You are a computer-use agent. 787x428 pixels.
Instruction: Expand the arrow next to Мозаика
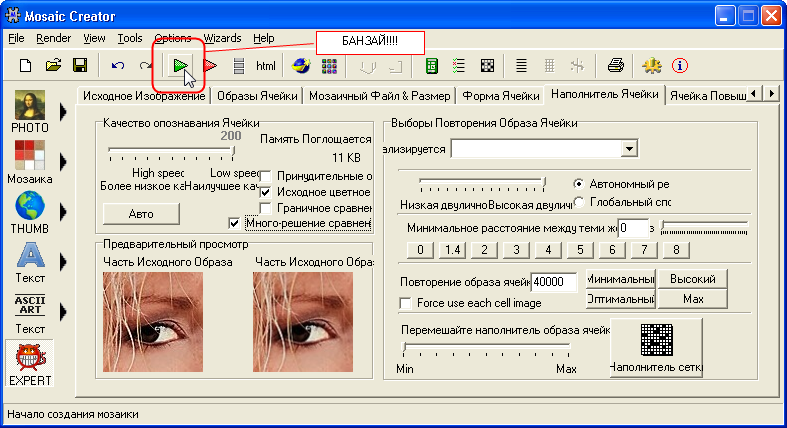(x=63, y=162)
